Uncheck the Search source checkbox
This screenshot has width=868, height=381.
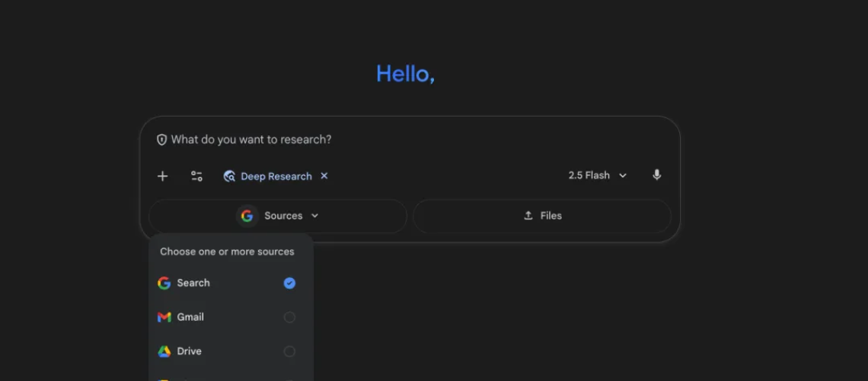(289, 283)
